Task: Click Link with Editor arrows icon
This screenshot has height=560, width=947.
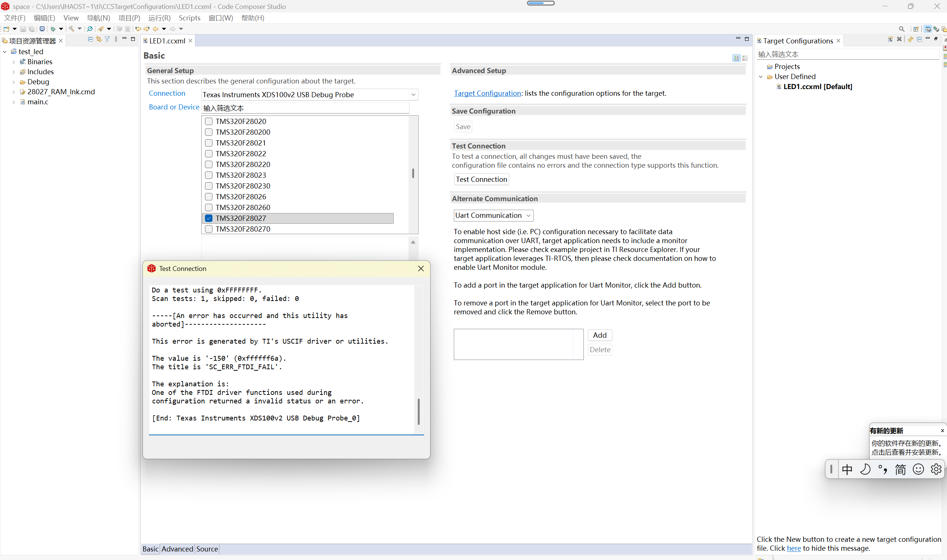Action: [98, 39]
